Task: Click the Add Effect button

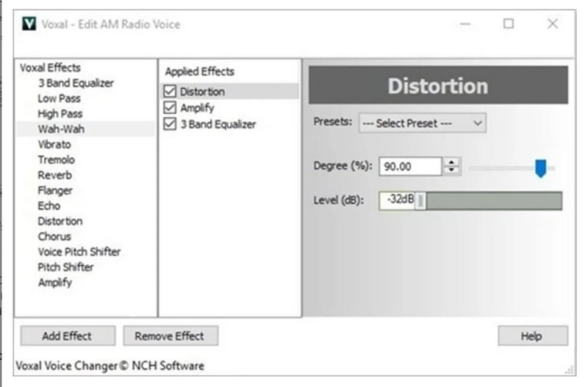Action: (x=68, y=336)
